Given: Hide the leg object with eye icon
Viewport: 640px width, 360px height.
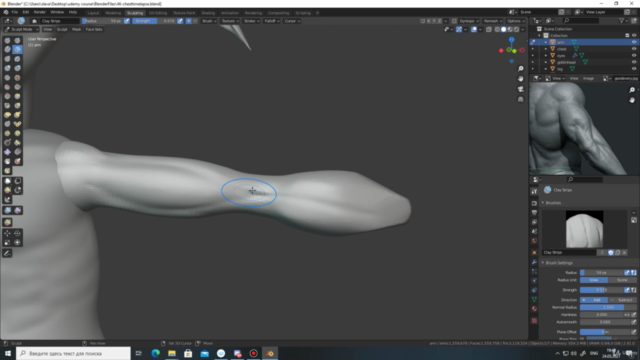Looking at the screenshot, I should [634, 69].
